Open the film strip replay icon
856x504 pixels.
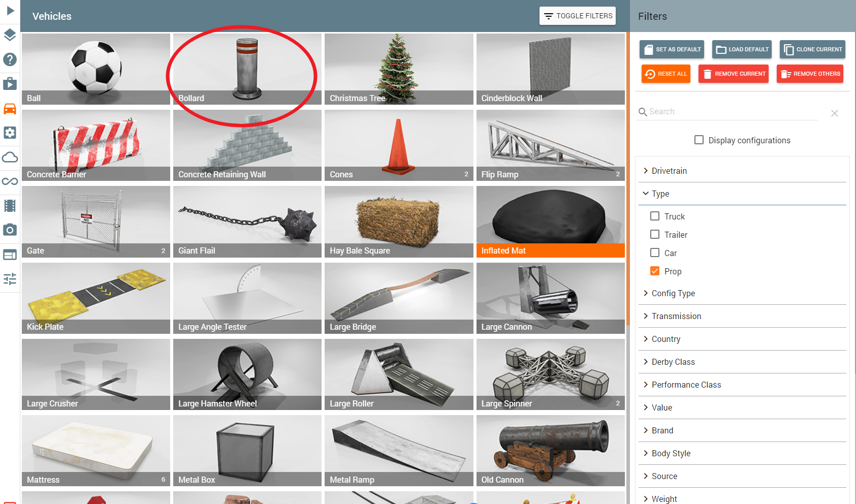tap(10, 206)
